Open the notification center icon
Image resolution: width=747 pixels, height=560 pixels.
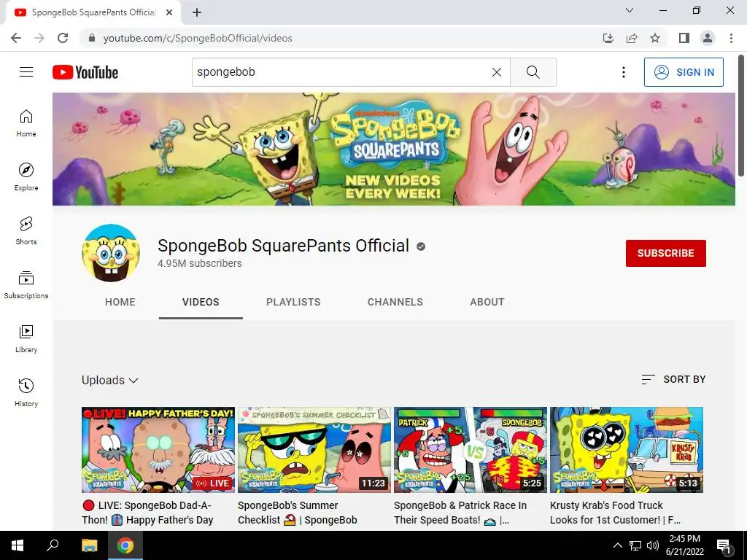click(723, 545)
